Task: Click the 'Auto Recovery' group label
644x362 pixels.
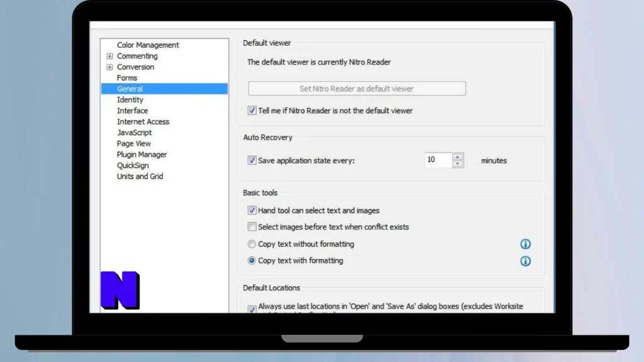Action: coord(267,138)
